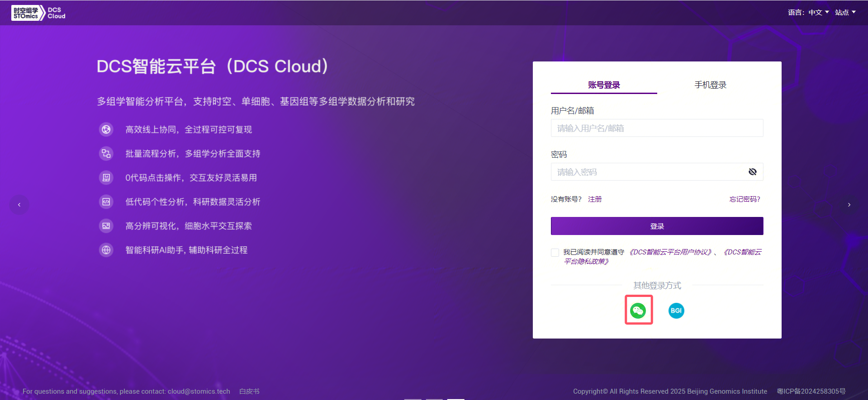Click the 粤ICP备2024258305号 footer link

(811, 391)
